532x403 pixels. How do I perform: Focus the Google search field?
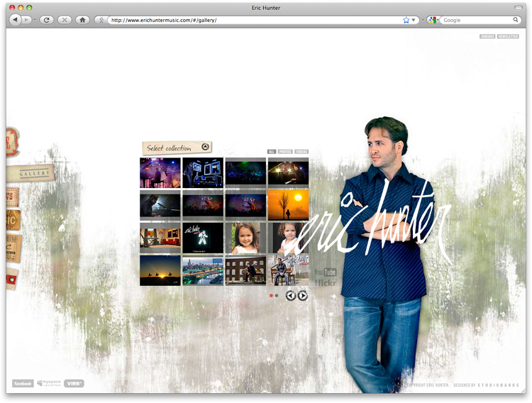[477, 20]
